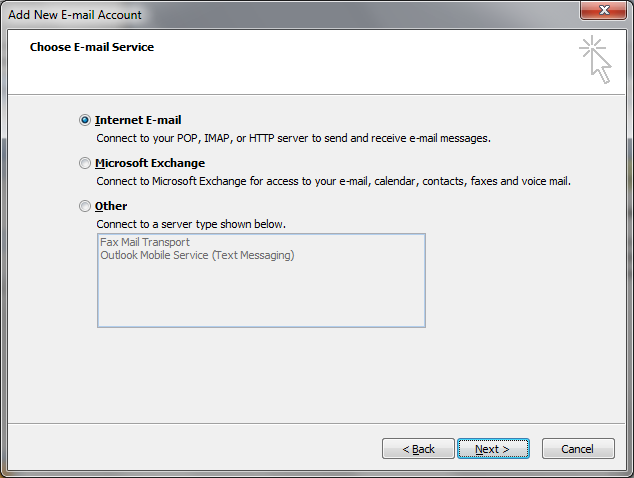Click blank panel area beside Cancel button
This screenshot has width=634, height=478.
[200, 449]
